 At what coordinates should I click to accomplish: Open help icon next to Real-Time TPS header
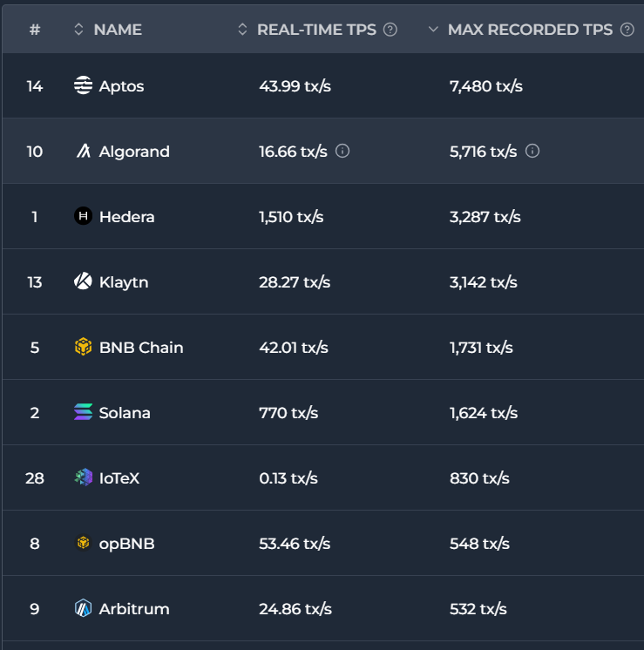(x=390, y=30)
